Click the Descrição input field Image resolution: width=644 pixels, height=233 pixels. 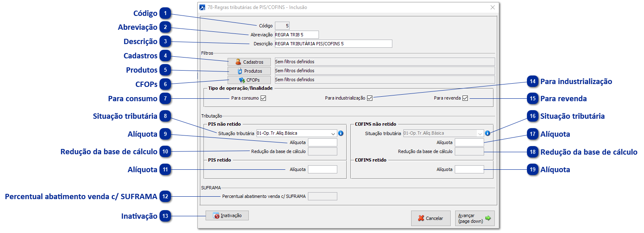334,44
